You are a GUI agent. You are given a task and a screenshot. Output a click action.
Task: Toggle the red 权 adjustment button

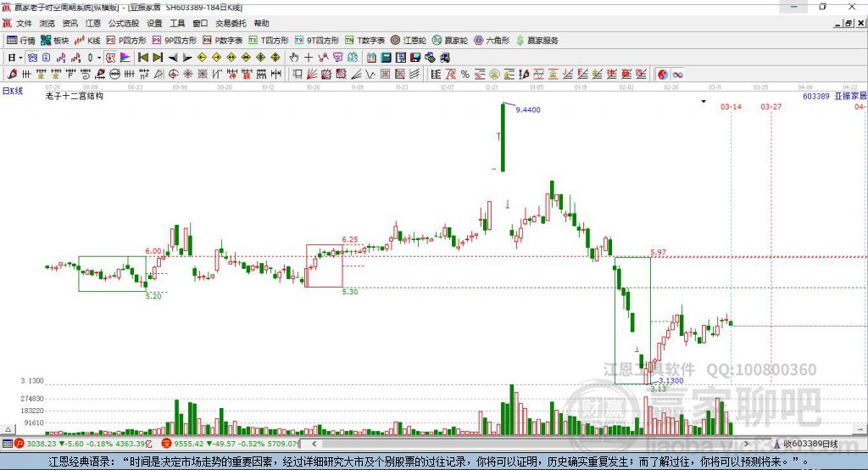click(111, 58)
